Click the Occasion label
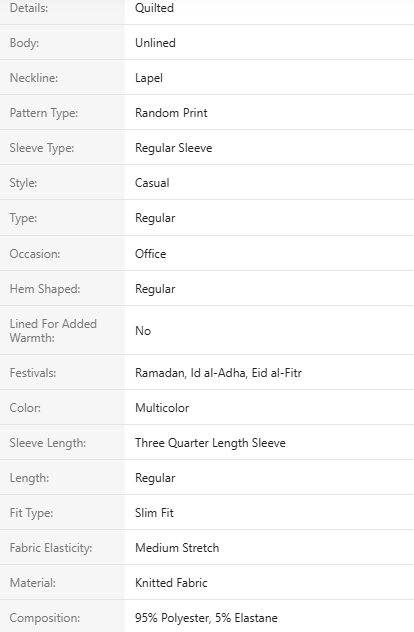414x632 pixels. click(35, 254)
